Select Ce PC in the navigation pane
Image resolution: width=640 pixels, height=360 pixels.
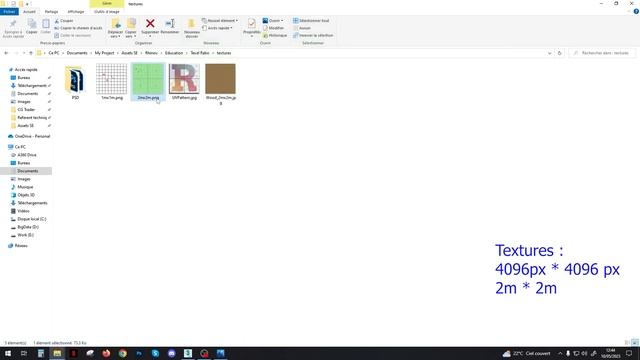[20, 147]
